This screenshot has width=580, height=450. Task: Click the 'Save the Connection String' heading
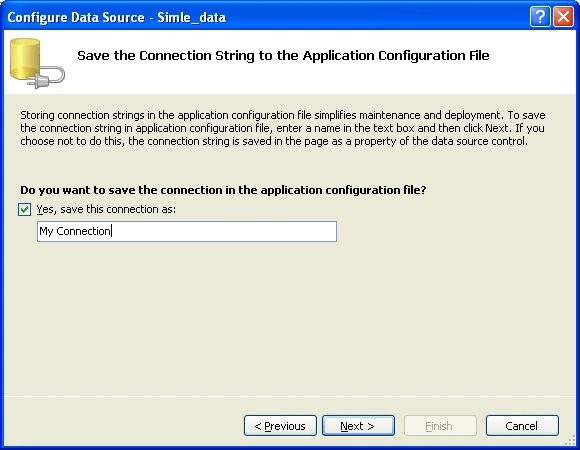[x=283, y=55]
